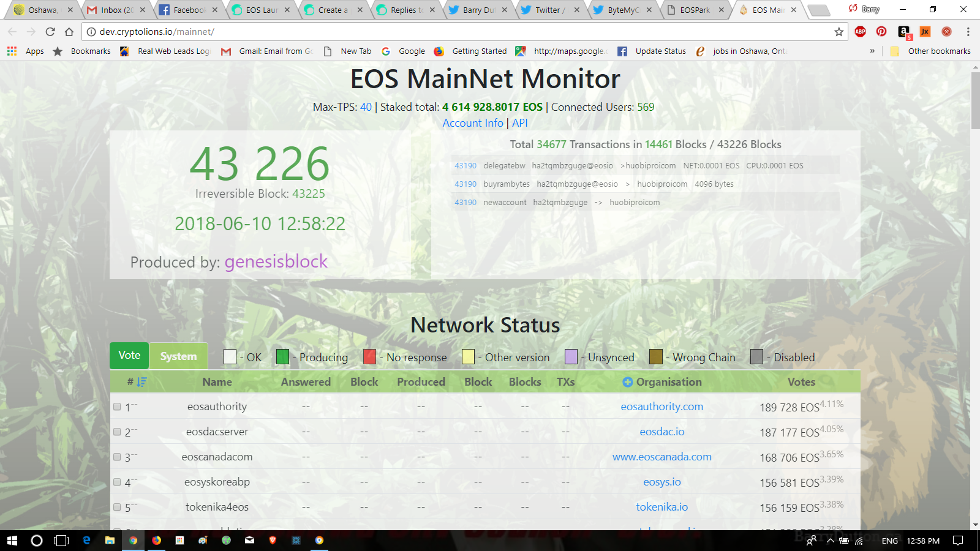Open Chrome's three-dot menu

968,32
